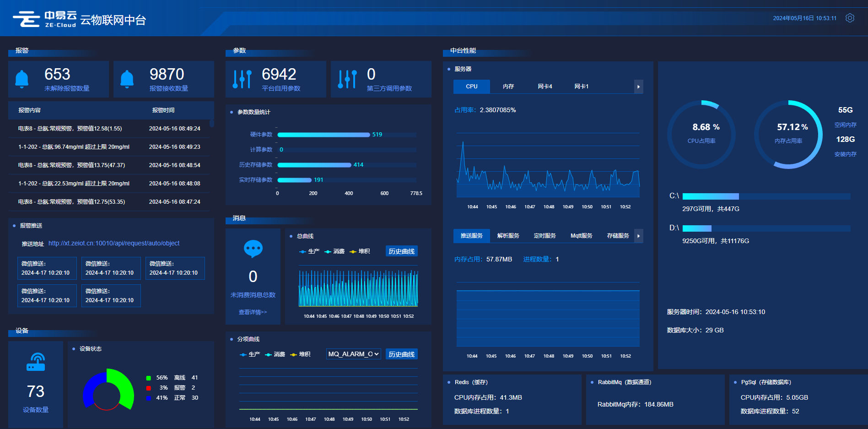Click the 9870 received alarm count

tap(167, 74)
